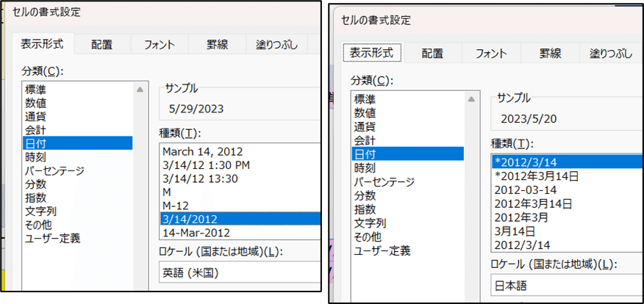Open the 罫線 tab in right dialog
Image resolution: width=644 pixels, height=304 pixels.
[x=550, y=54]
